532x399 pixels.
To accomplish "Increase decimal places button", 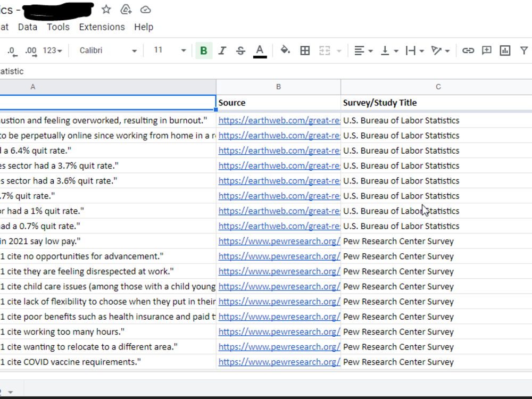I will click(x=31, y=51).
